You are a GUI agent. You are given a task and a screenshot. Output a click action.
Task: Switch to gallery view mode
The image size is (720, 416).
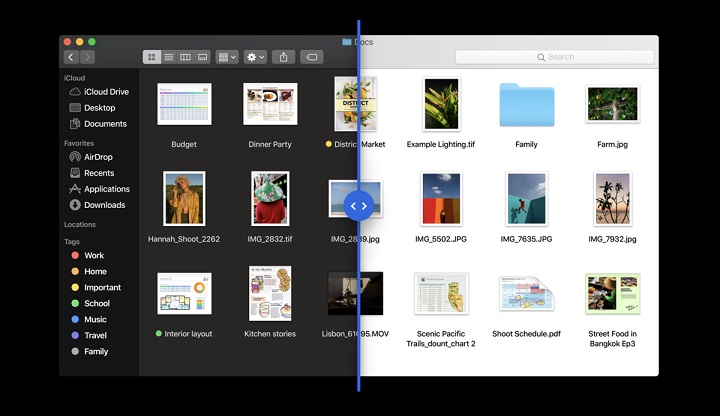[202, 57]
